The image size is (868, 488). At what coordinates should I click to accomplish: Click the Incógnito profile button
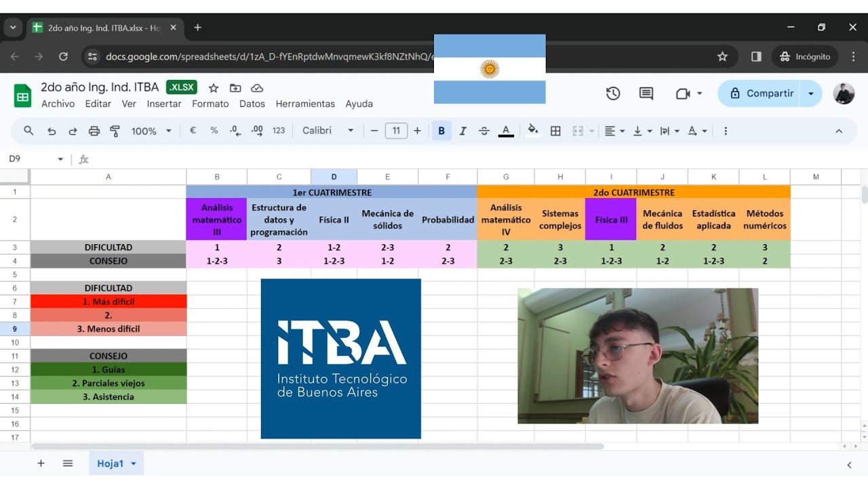tap(805, 57)
